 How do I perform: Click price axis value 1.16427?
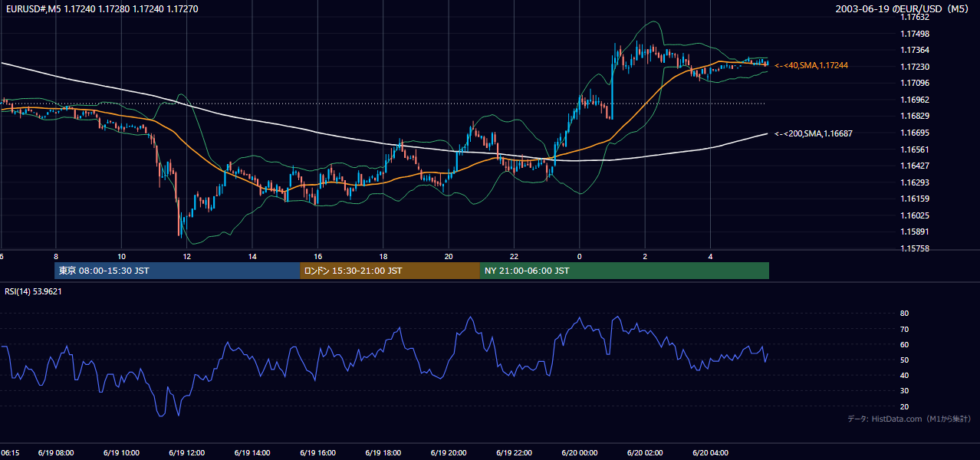click(914, 166)
